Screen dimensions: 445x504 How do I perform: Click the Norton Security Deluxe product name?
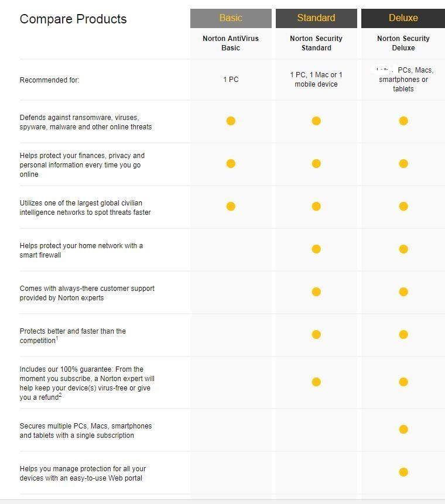[x=403, y=43]
